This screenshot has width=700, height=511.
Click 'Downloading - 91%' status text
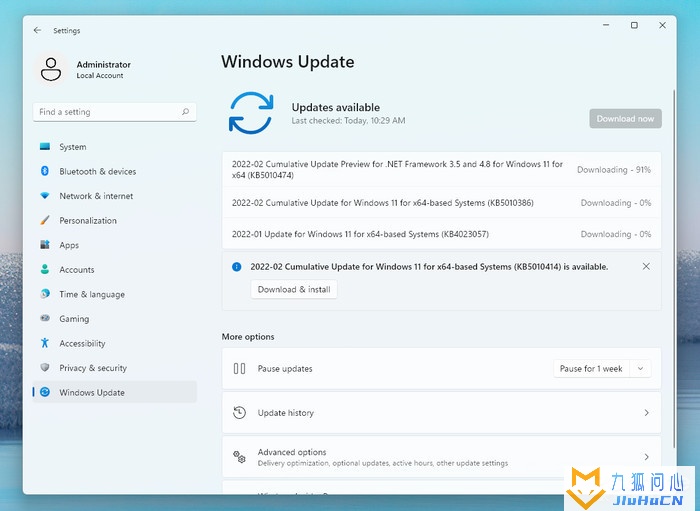[614, 170]
